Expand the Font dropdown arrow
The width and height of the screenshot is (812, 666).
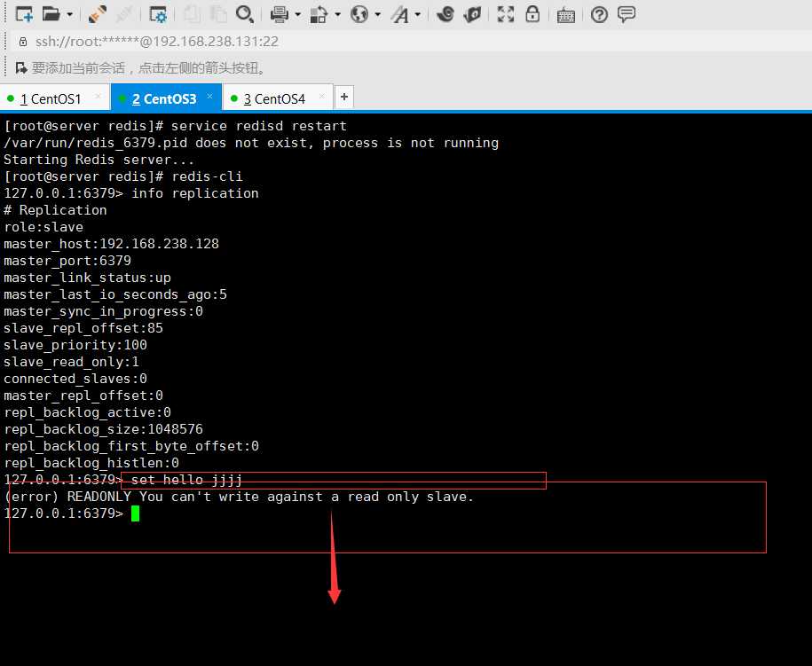pyautogui.click(x=417, y=14)
